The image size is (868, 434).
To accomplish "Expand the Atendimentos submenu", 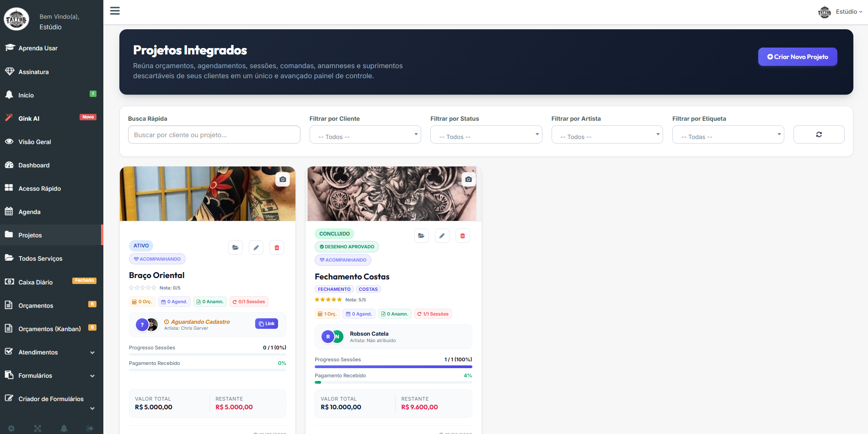I will click(x=51, y=352).
